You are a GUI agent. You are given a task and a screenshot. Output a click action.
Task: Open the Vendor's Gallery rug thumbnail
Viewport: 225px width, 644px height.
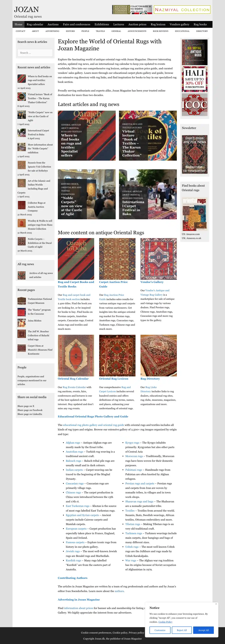pos(158,259)
